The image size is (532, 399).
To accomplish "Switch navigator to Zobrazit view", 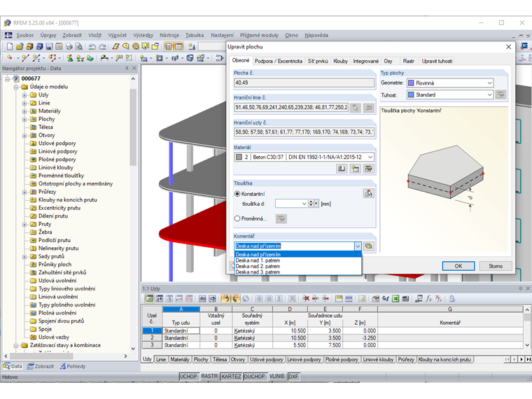I will pos(41,366).
